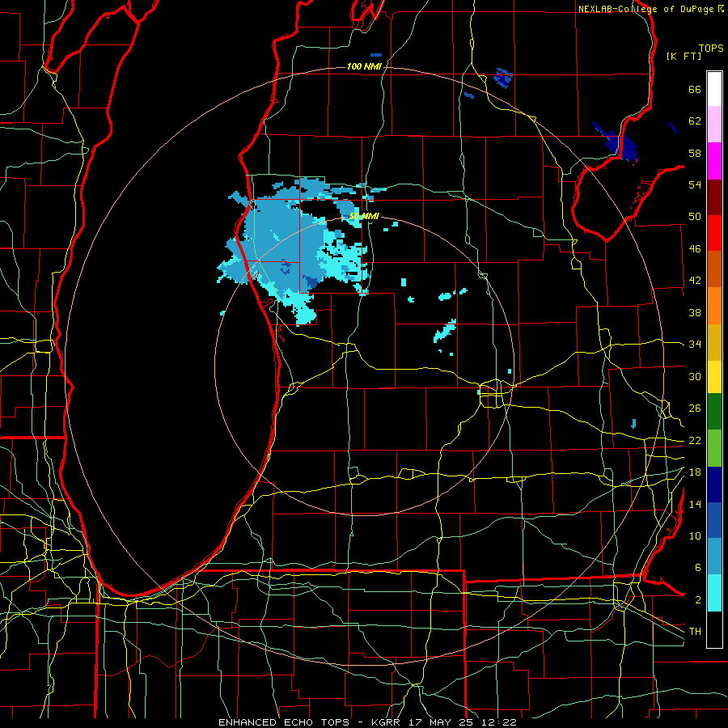Click the legend value 22
Viewport: 728px width, 728px height.
pyautogui.click(x=695, y=440)
